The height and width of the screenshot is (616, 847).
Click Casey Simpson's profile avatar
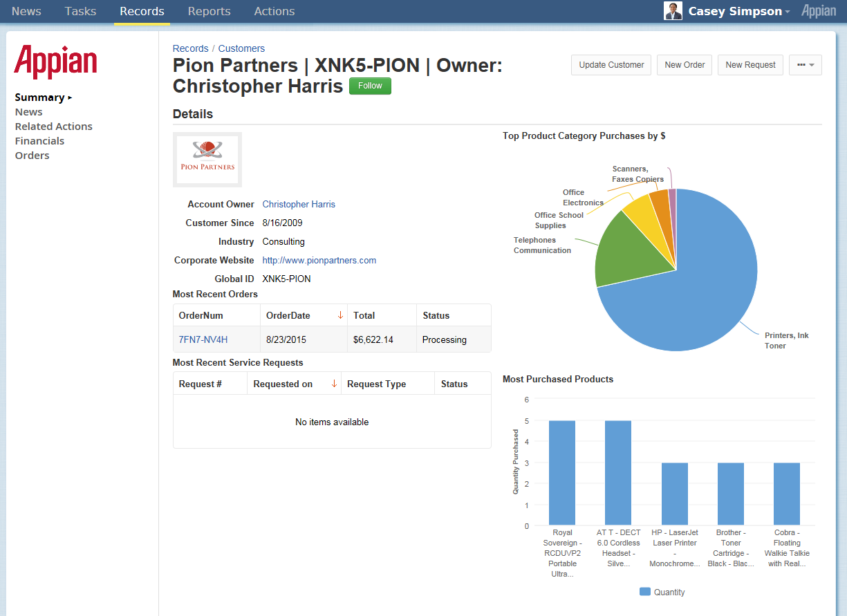673,11
